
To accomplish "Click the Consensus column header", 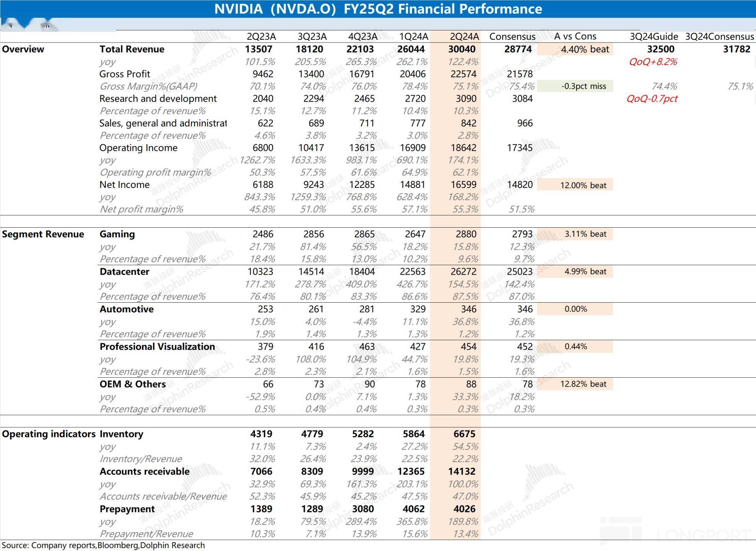I will (512, 36).
